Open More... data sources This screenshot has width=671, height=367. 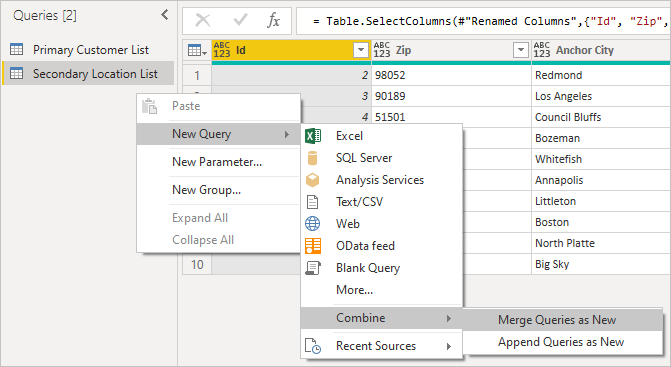point(354,290)
